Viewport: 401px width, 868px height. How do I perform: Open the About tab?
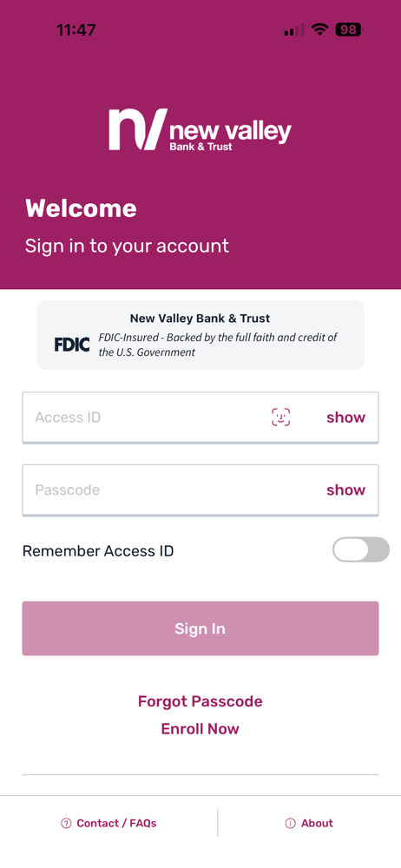(x=310, y=823)
